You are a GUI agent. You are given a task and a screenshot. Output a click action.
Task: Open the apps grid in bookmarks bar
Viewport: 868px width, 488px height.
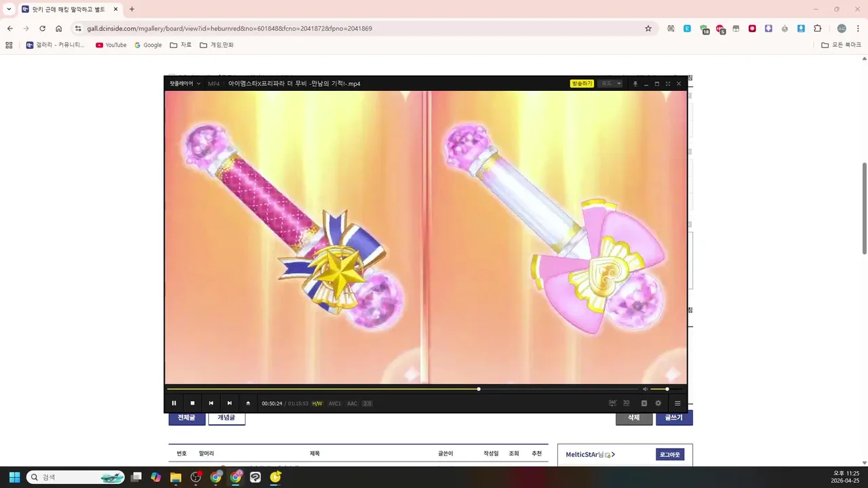[9, 45]
